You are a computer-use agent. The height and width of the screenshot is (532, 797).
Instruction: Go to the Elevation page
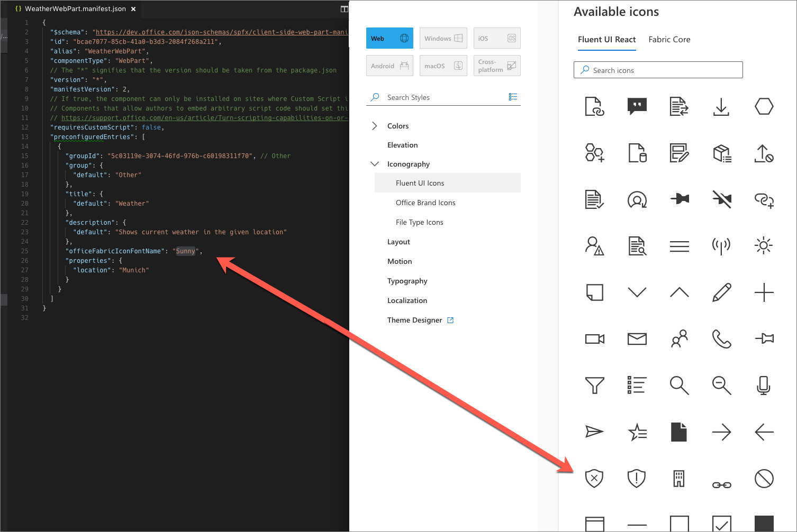[x=402, y=145]
